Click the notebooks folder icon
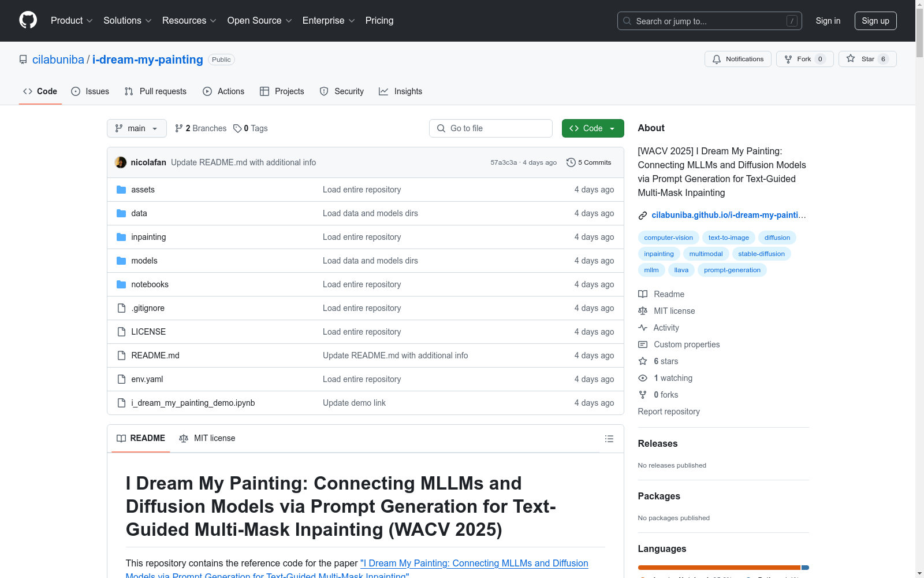The image size is (924, 578). pyautogui.click(x=121, y=284)
